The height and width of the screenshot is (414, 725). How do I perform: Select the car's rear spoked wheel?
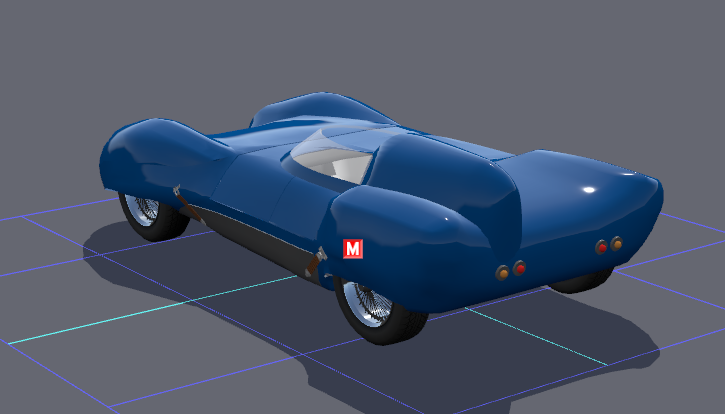click(x=379, y=311)
